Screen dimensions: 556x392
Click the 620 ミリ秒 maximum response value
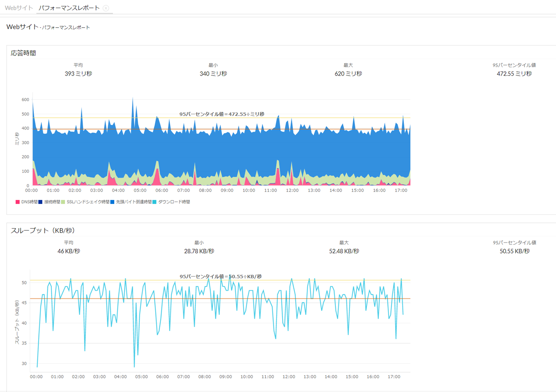[x=348, y=74]
